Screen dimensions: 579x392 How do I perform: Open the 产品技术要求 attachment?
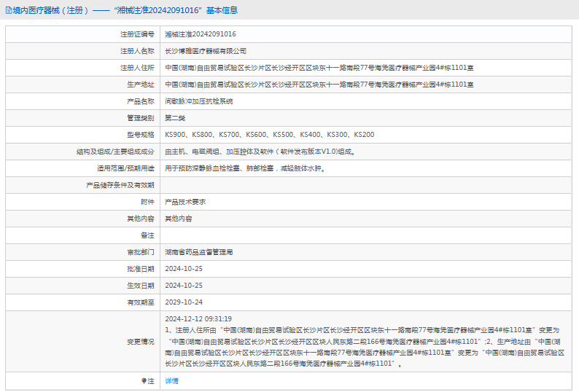click(185, 202)
